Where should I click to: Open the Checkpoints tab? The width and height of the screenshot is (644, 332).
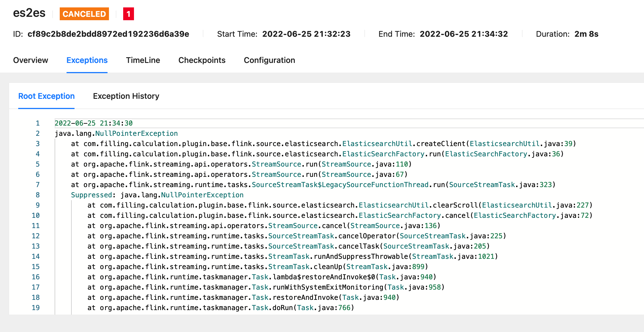pyautogui.click(x=202, y=60)
